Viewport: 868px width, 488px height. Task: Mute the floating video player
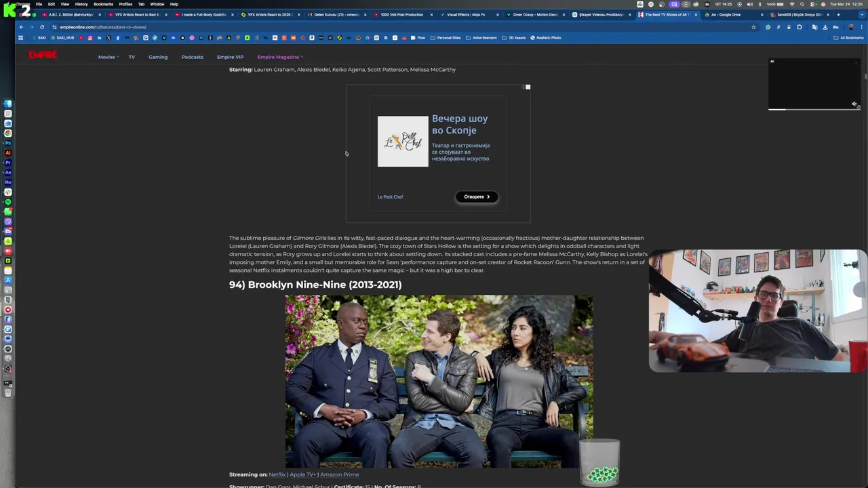pos(854,104)
